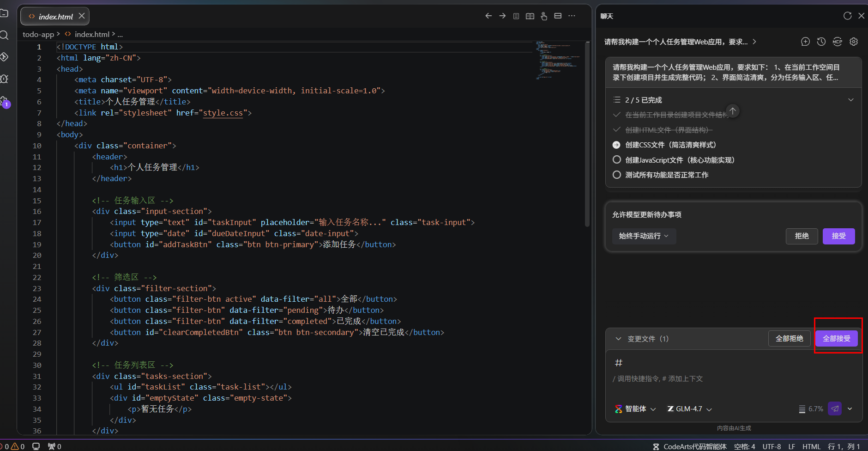Toggle todo '创建JavaScript文件' radio circle
The width and height of the screenshot is (868, 451).
pos(616,160)
